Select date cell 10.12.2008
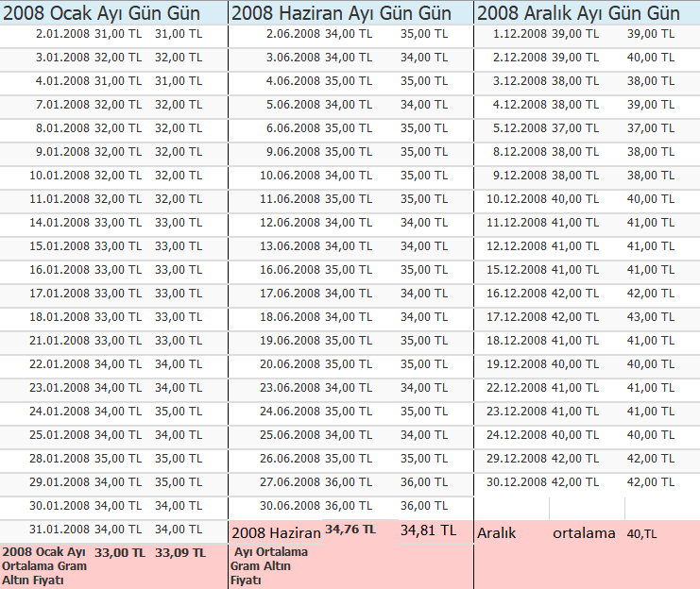Screen dimensions: 700x589 click(517, 199)
